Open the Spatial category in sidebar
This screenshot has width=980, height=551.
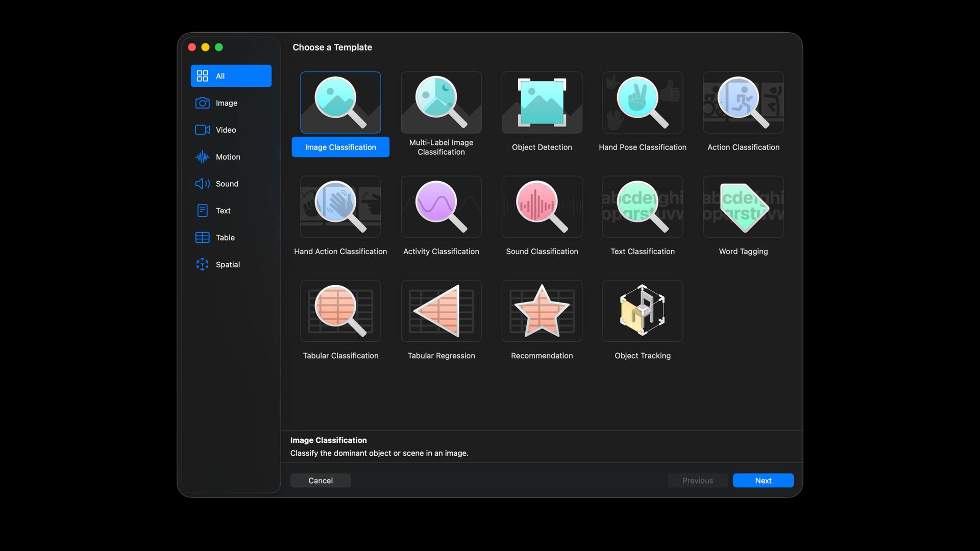(x=228, y=265)
